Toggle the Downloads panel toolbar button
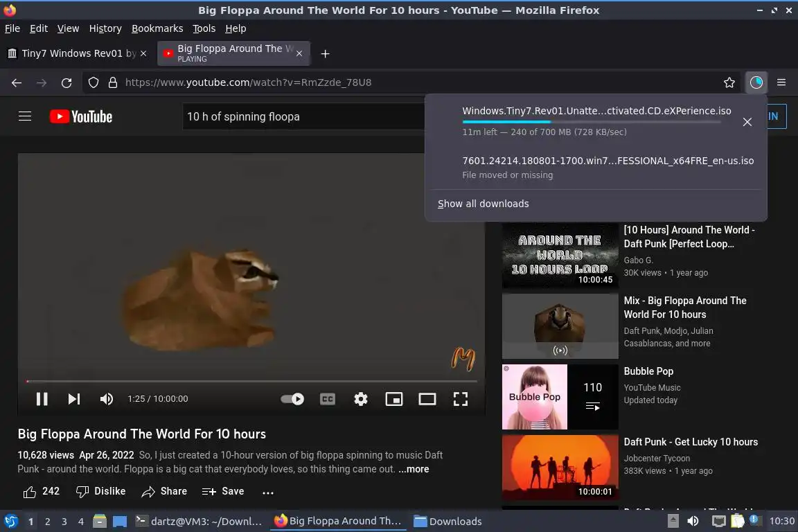 coord(756,82)
